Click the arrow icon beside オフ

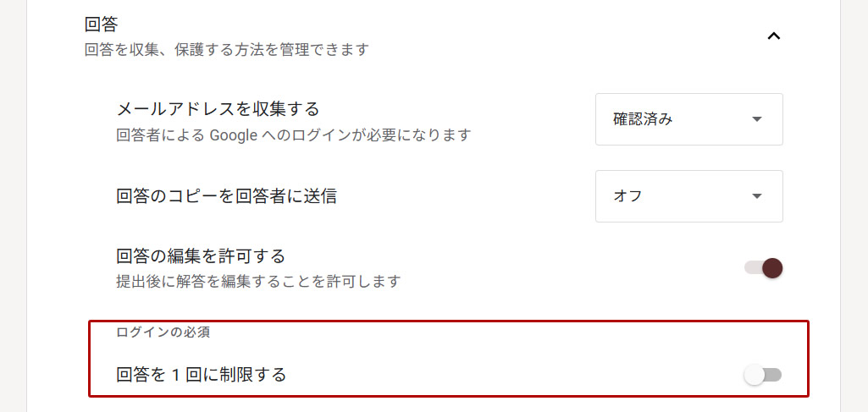pos(757,196)
